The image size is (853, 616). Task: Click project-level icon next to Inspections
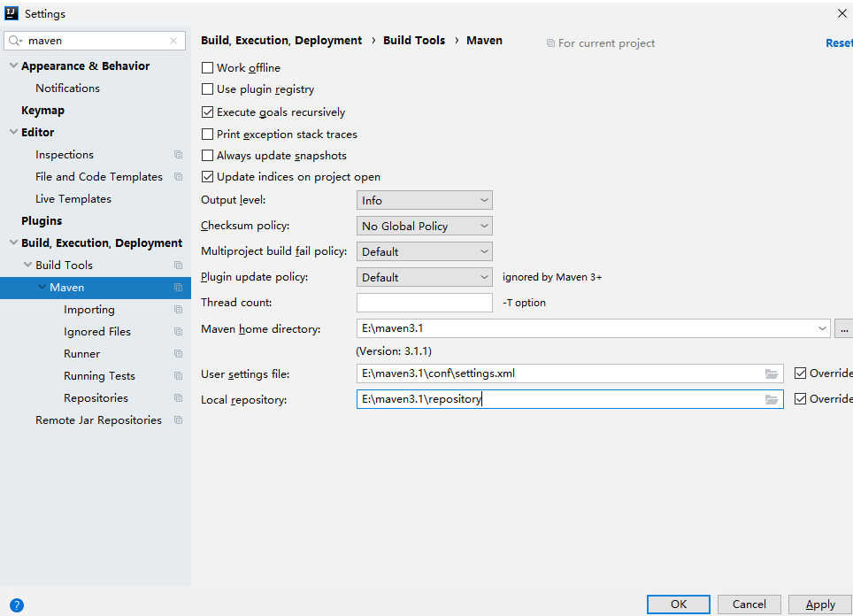tap(178, 155)
